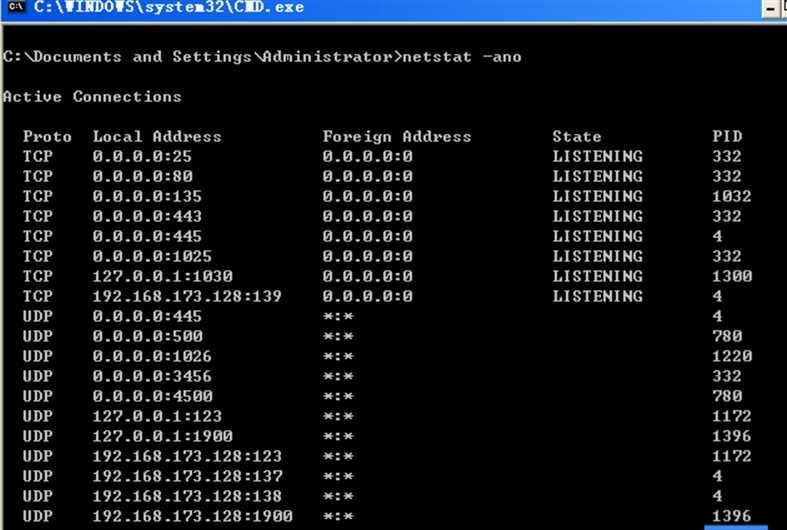Click PID value 1032

click(x=732, y=196)
